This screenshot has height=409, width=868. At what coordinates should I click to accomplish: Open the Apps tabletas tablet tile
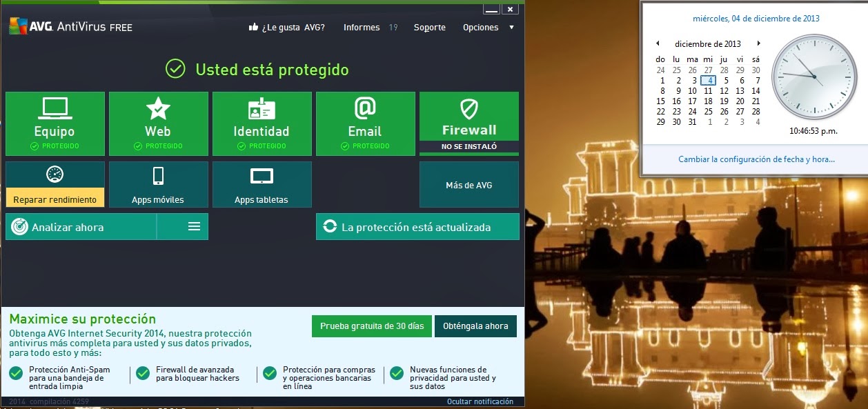[x=262, y=184]
